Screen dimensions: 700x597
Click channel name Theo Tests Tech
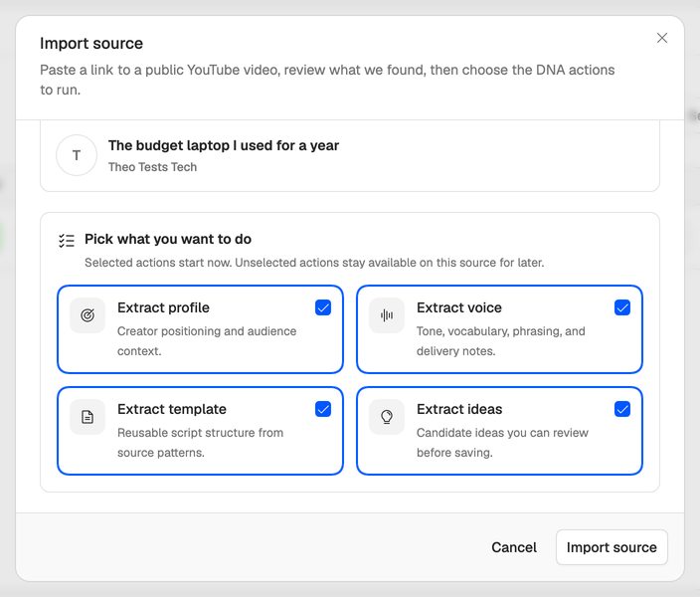coord(152,167)
